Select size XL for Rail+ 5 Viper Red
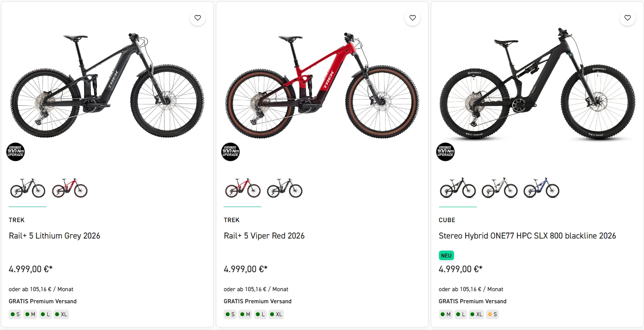 click(276, 314)
